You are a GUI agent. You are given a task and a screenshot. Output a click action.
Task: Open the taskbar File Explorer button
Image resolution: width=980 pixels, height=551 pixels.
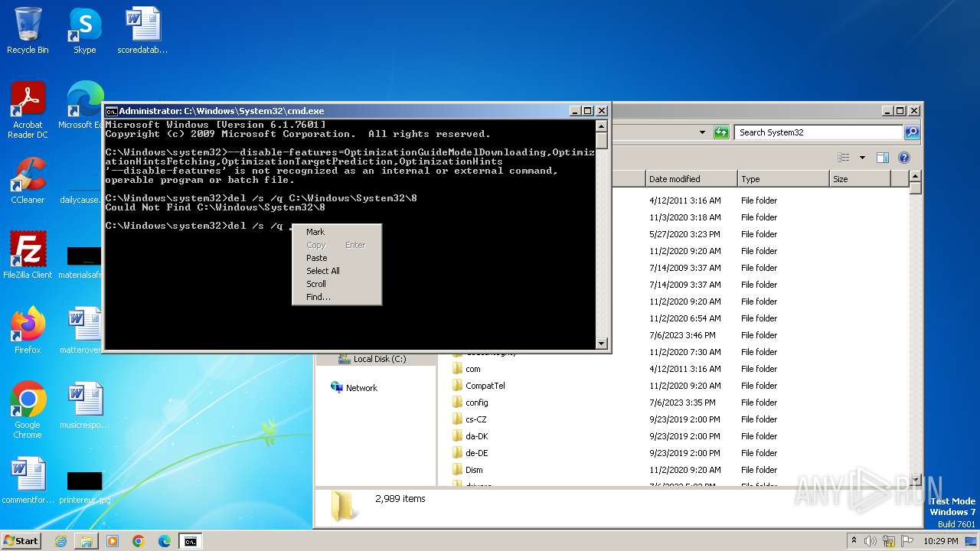click(87, 541)
